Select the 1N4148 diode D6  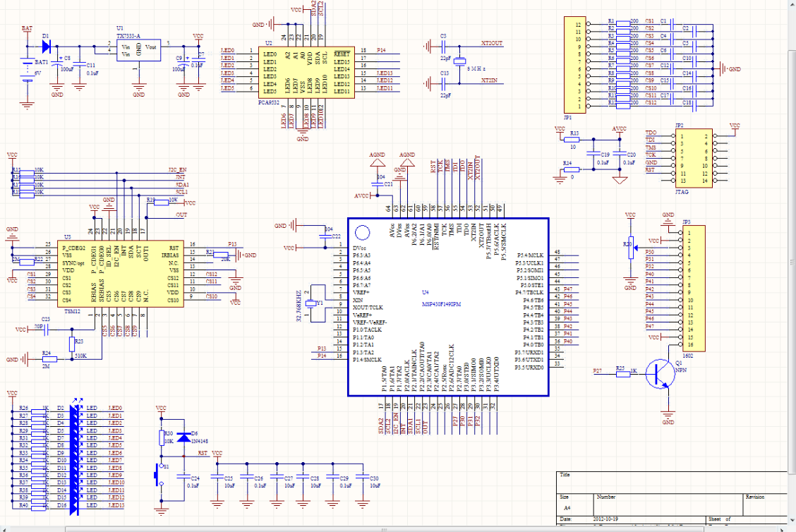pyautogui.click(x=185, y=437)
